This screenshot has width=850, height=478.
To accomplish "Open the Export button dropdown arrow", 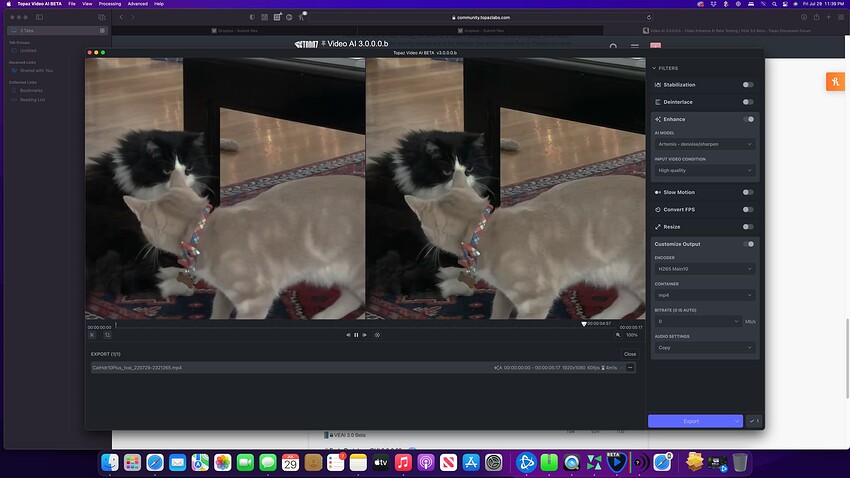I will [x=737, y=421].
